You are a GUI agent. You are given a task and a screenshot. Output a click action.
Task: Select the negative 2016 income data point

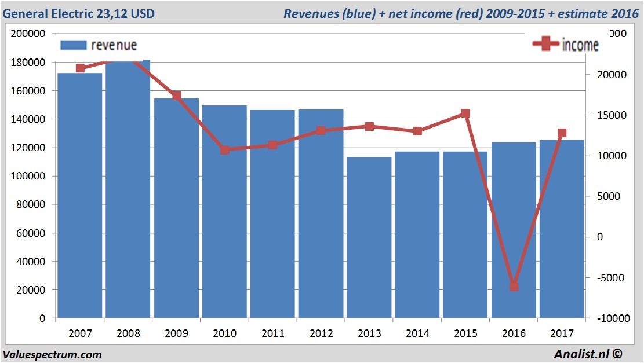point(514,287)
